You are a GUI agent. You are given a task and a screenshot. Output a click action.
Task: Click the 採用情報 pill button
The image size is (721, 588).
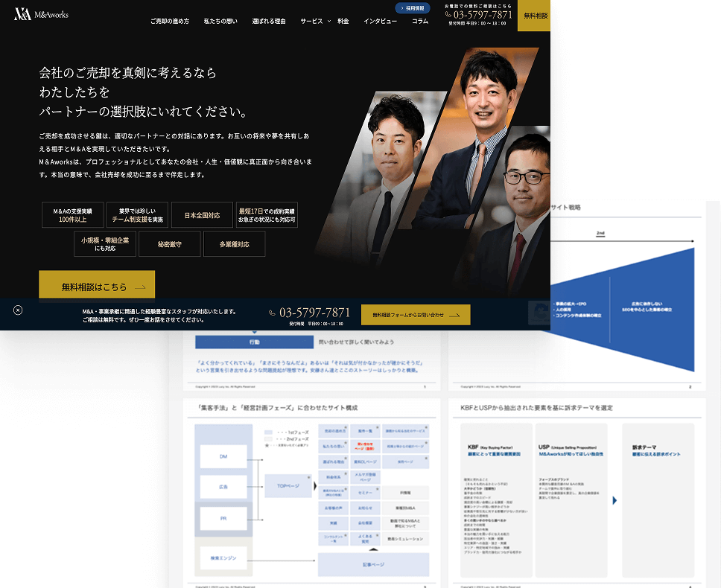click(x=412, y=8)
